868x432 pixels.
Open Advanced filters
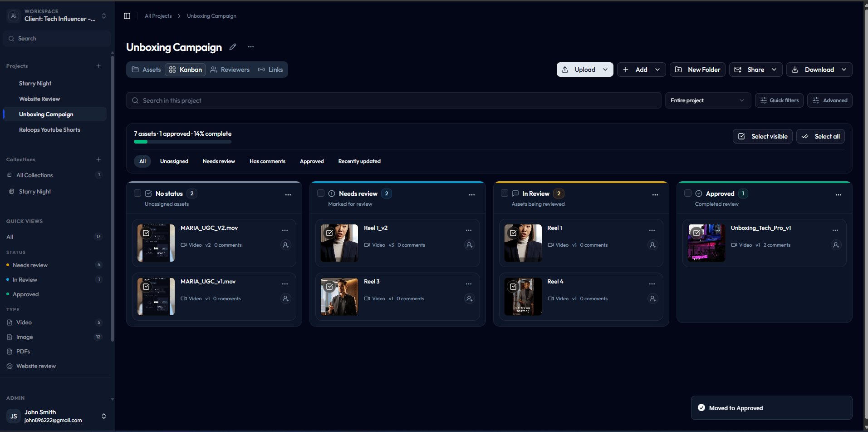829,100
